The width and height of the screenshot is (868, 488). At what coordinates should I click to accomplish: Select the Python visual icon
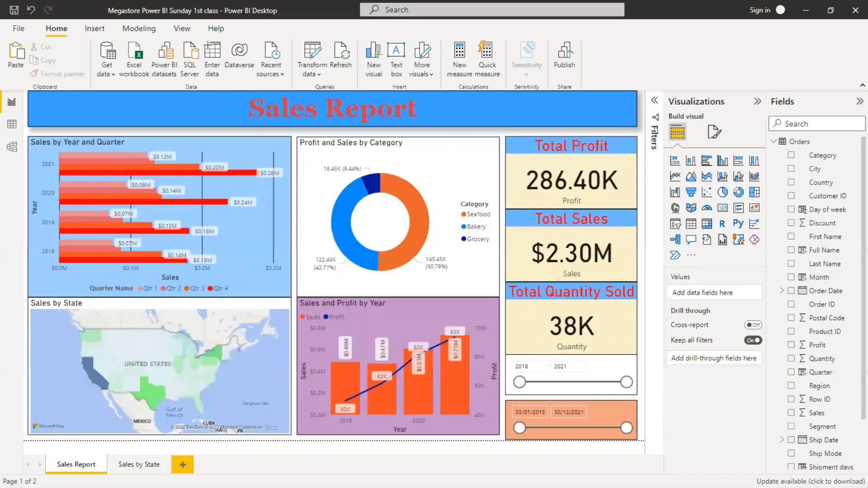pos(738,224)
